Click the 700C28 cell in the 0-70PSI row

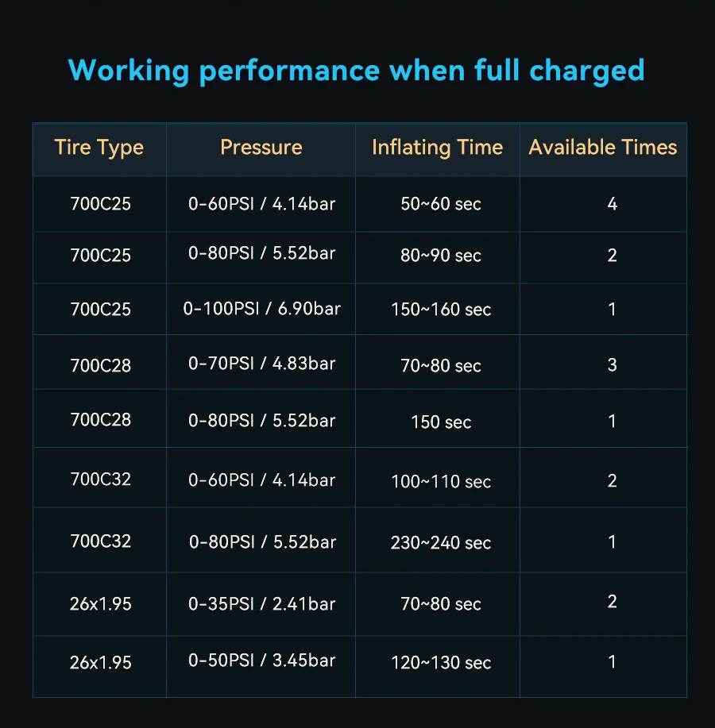click(100, 365)
